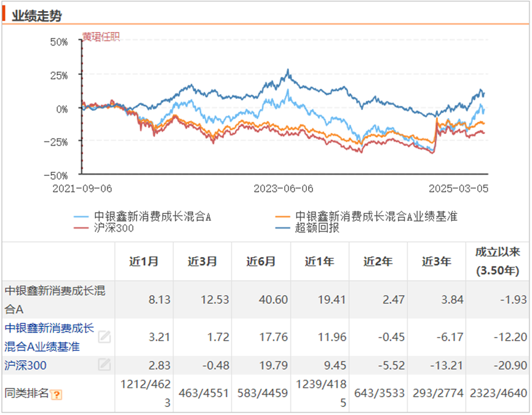The image size is (532, 415).
Task: Click the 463/4551 ranking cell
Action: click(x=204, y=393)
